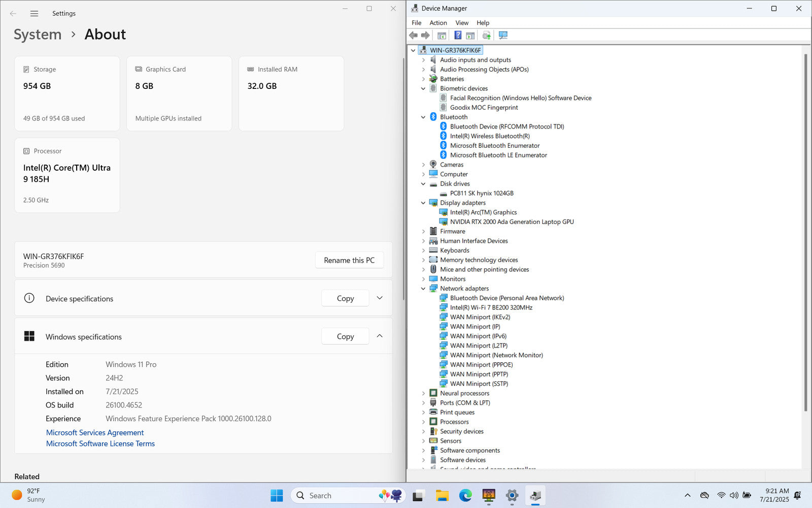Click the Forward arrow in Device Manager toolbar
The height and width of the screenshot is (508, 812).
425,35
